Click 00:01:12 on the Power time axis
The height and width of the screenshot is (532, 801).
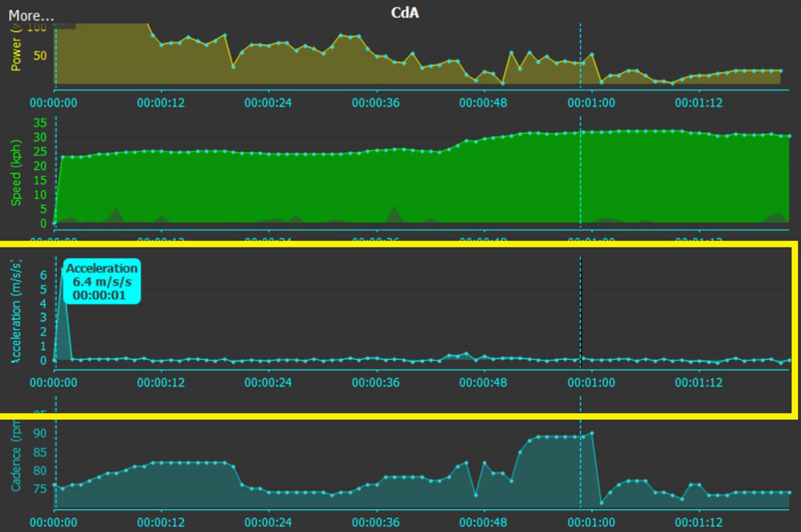click(699, 103)
